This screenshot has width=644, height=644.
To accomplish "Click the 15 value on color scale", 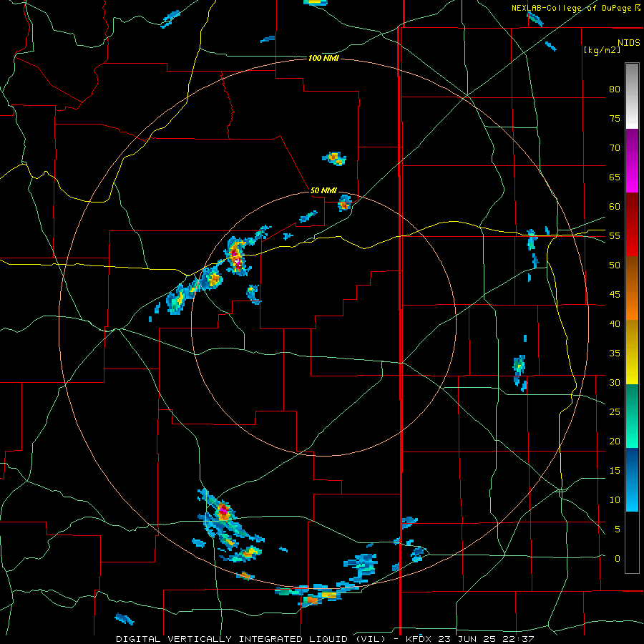I will 615,470.
